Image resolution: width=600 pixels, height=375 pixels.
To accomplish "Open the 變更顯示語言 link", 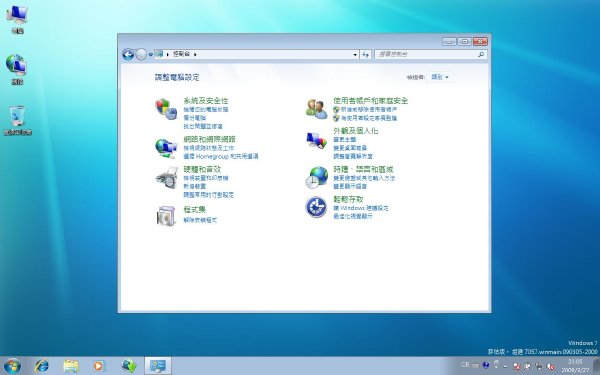I will [x=350, y=187].
